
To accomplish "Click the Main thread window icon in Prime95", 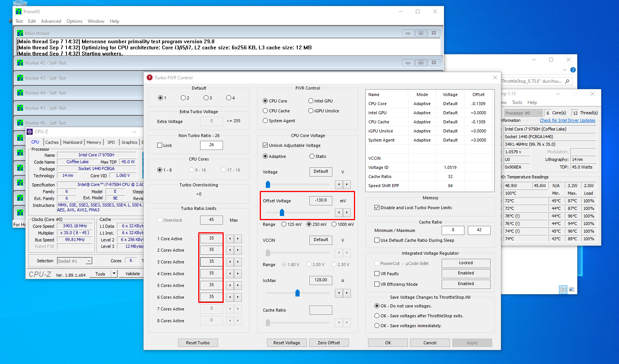I will tap(20, 33).
